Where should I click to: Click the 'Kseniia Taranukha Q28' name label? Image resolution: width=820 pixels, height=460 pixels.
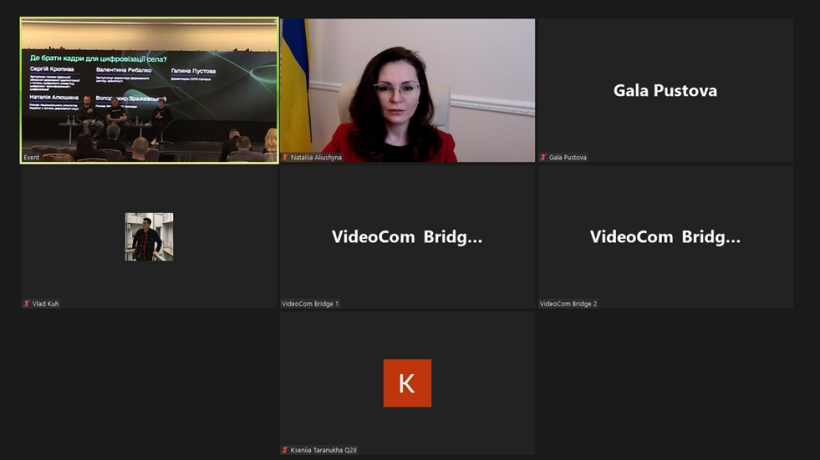pyautogui.click(x=323, y=450)
